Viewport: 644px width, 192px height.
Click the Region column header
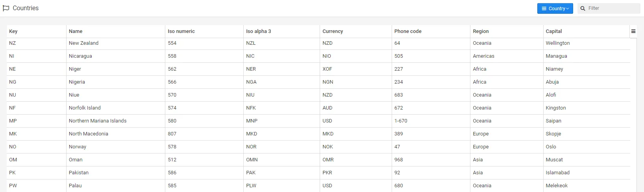click(481, 31)
